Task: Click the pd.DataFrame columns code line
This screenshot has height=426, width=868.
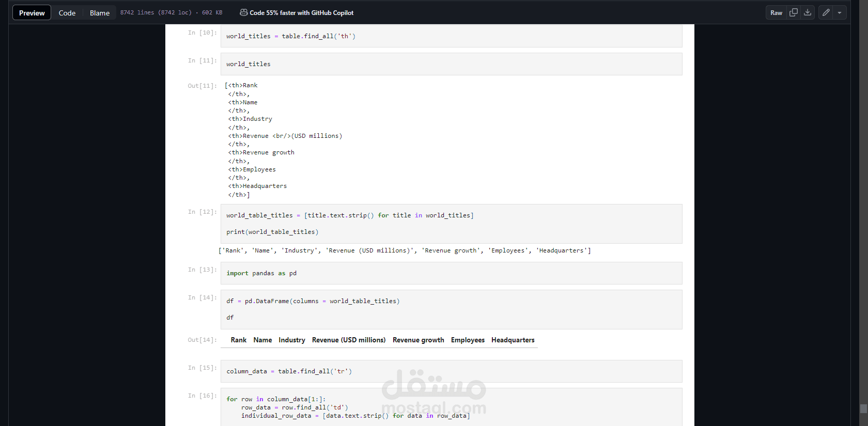Action: (313, 301)
